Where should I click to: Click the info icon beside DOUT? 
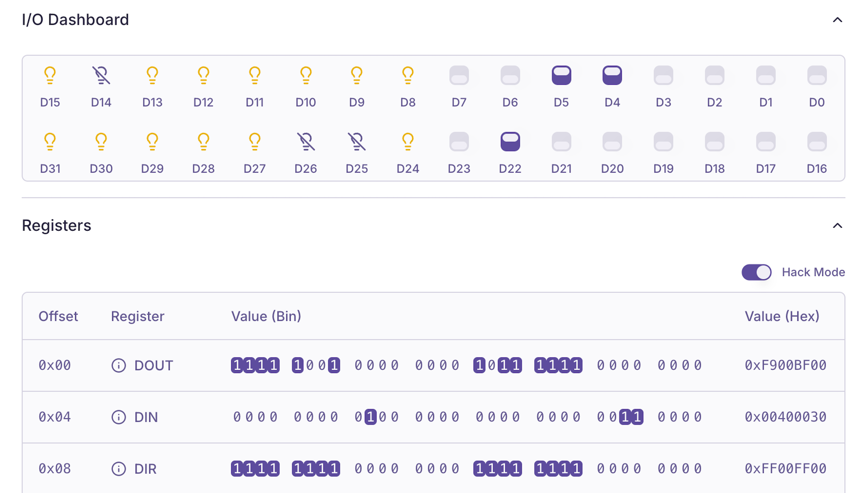click(x=119, y=365)
